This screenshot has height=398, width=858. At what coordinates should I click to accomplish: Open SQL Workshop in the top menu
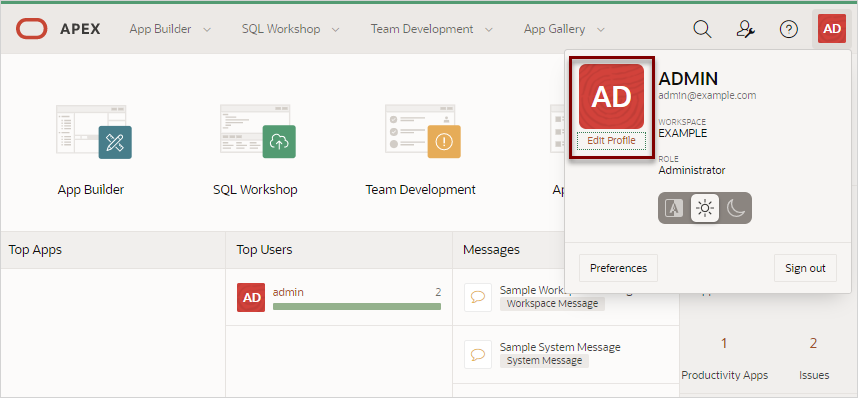(281, 29)
